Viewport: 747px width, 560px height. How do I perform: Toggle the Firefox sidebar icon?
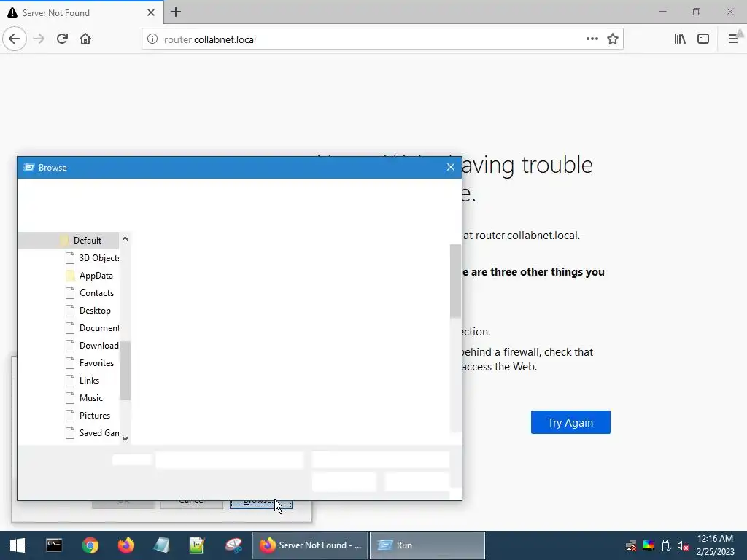coord(703,39)
